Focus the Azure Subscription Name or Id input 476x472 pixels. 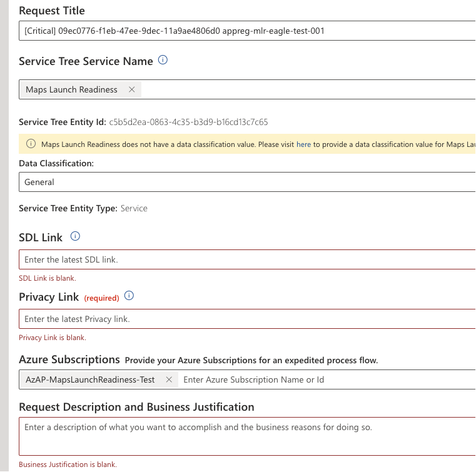328,379
